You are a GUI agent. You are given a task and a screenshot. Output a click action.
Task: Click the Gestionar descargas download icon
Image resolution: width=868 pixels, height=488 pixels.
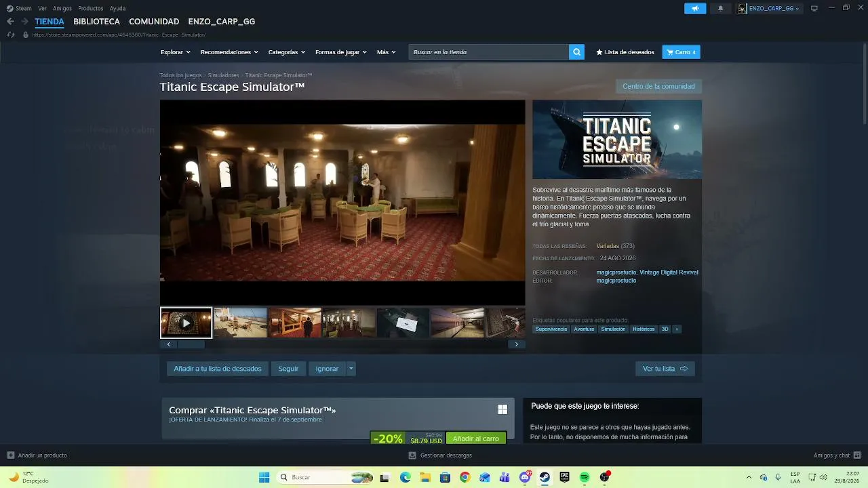(x=412, y=455)
